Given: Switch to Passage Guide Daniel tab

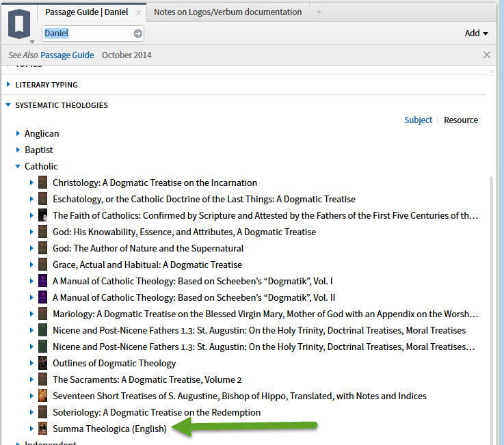Looking at the screenshot, I should pyautogui.click(x=86, y=12).
